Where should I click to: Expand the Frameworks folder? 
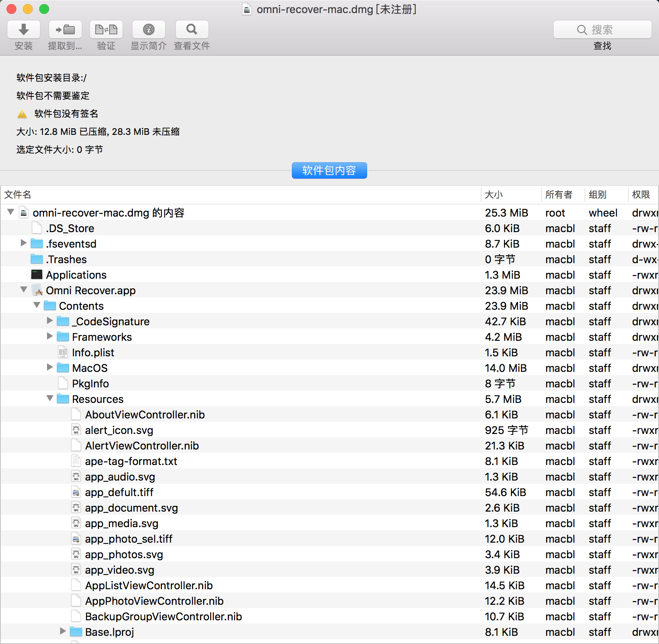click(50, 336)
